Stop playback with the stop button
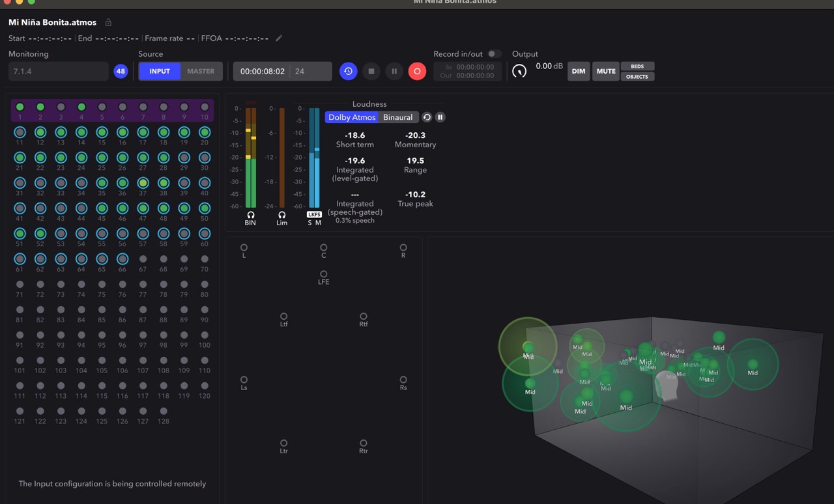 [x=371, y=71]
